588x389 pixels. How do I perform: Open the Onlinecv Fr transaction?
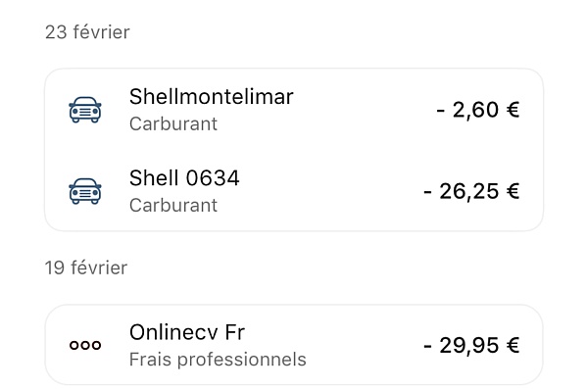[x=294, y=345]
